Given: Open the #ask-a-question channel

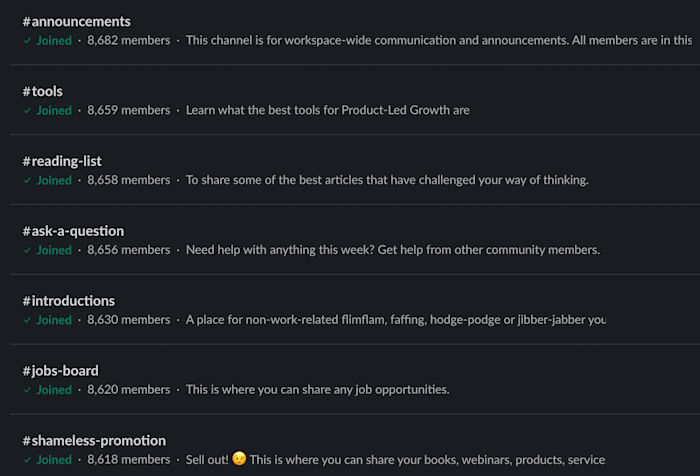Looking at the screenshot, I should 73,231.
